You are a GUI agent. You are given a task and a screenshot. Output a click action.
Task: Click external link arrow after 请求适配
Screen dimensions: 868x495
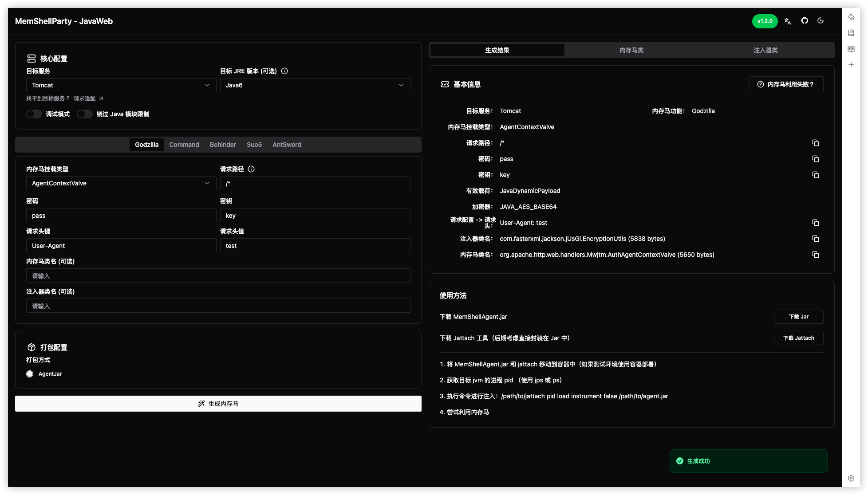(x=101, y=98)
